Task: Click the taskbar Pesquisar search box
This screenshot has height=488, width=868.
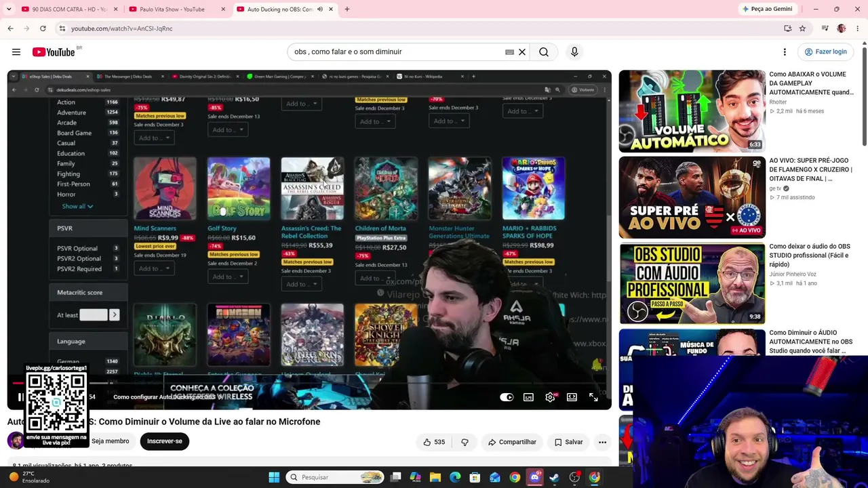Action: 334,477
